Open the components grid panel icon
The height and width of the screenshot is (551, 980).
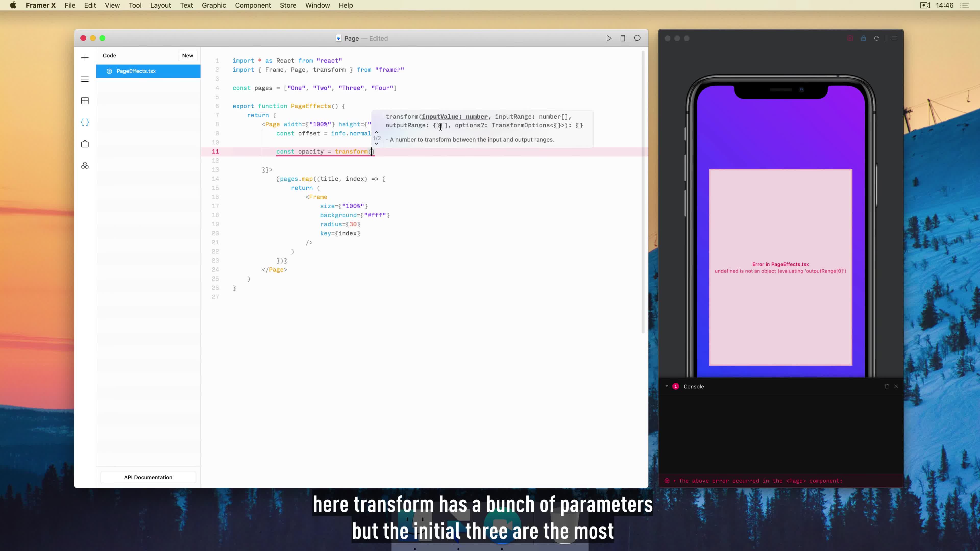point(85,101)
